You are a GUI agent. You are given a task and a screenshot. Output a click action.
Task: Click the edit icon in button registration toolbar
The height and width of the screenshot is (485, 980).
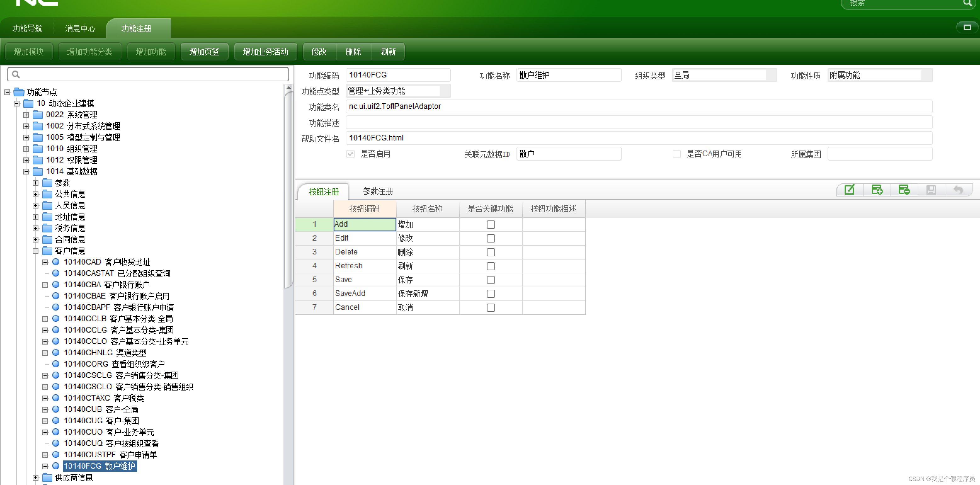[850, 190]
